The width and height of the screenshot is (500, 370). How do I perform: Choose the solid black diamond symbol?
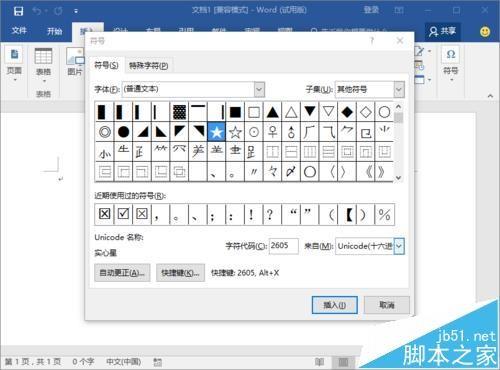pyautogui.click(x=347, y=112)
